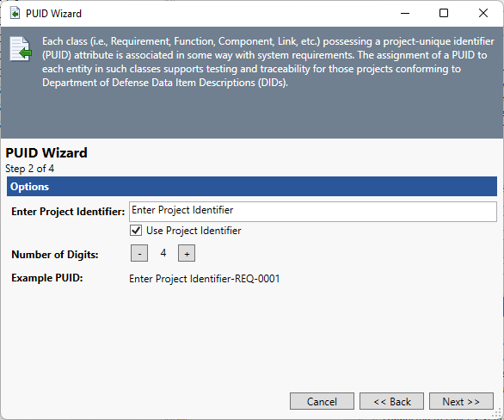
Task: Toggle the Use Project Identifier checkbox
Action: tap(136, 231)
